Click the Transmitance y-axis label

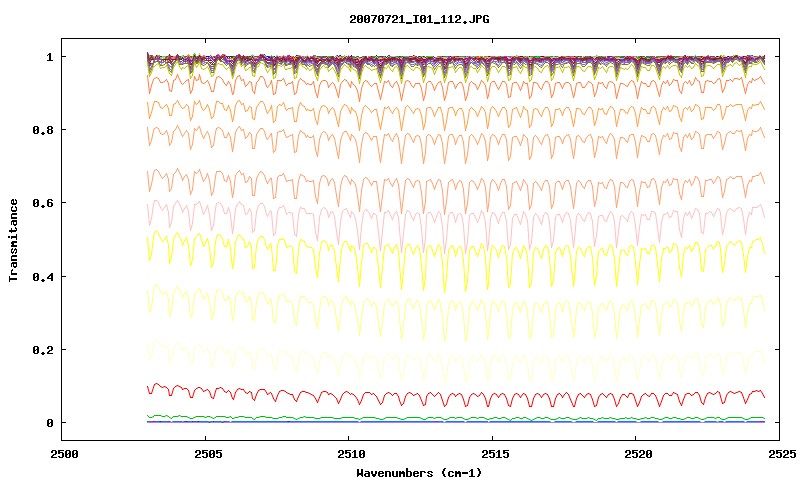pos(13,240)
